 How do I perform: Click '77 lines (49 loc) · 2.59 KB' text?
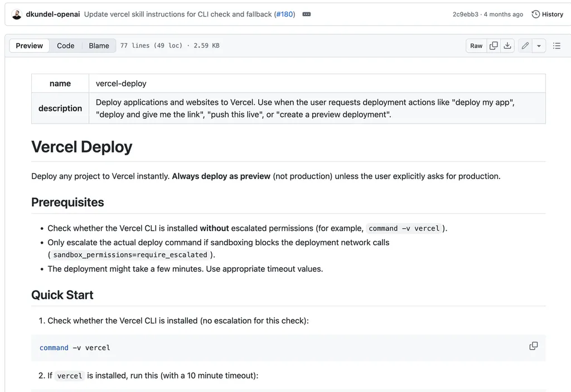click(170, 46)
